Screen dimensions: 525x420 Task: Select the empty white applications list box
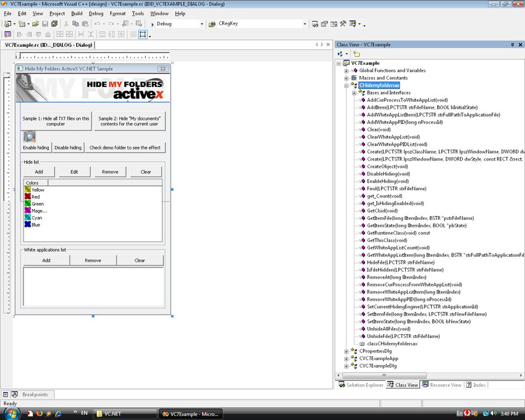tap(93, 287)
